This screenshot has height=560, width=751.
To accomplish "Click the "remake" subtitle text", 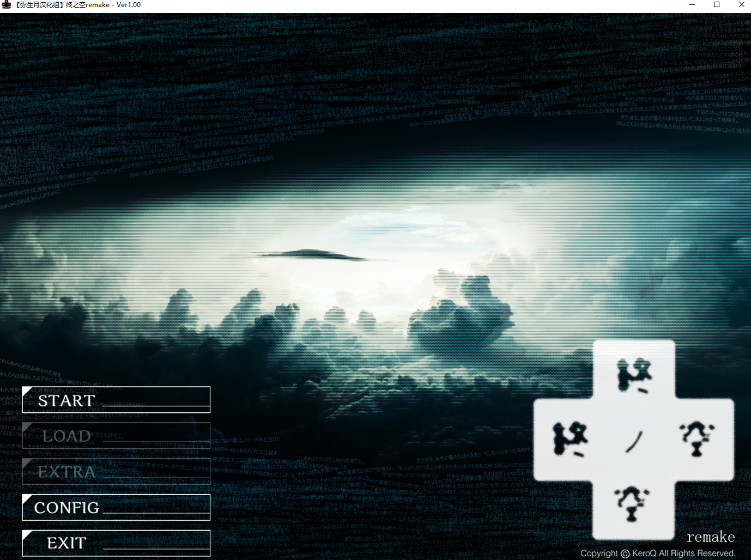I will [710, 537].
